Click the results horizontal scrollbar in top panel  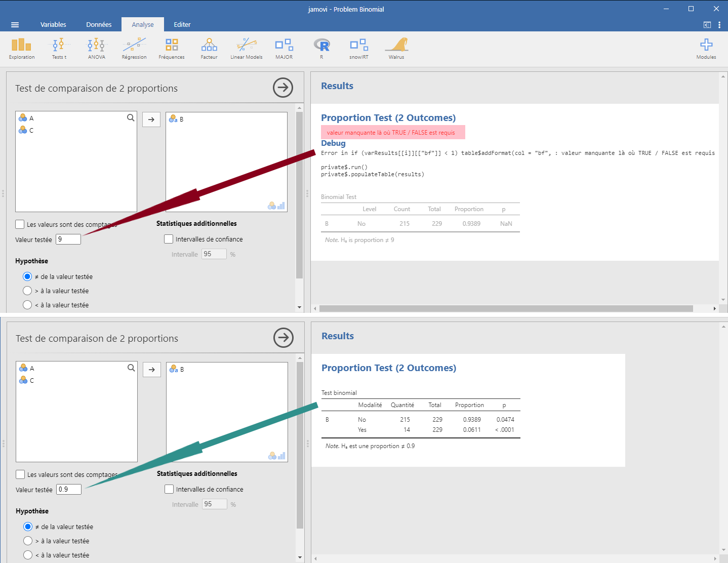(x=506, y=308)
